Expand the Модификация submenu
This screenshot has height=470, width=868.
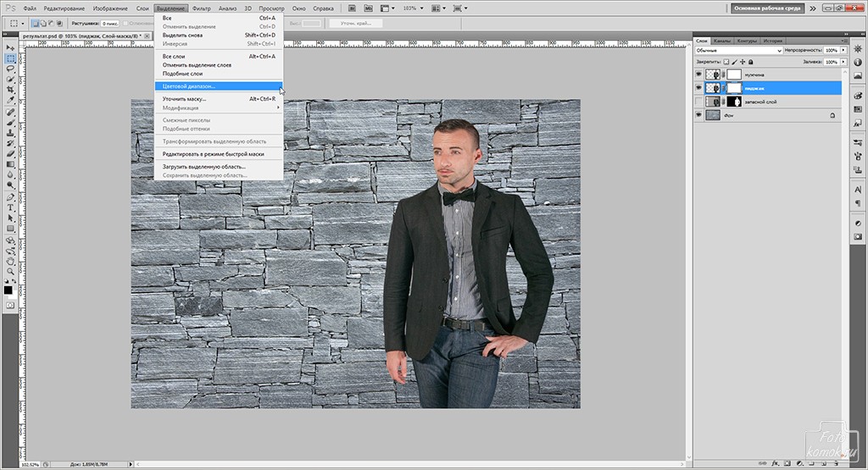(x=219, y=108)
